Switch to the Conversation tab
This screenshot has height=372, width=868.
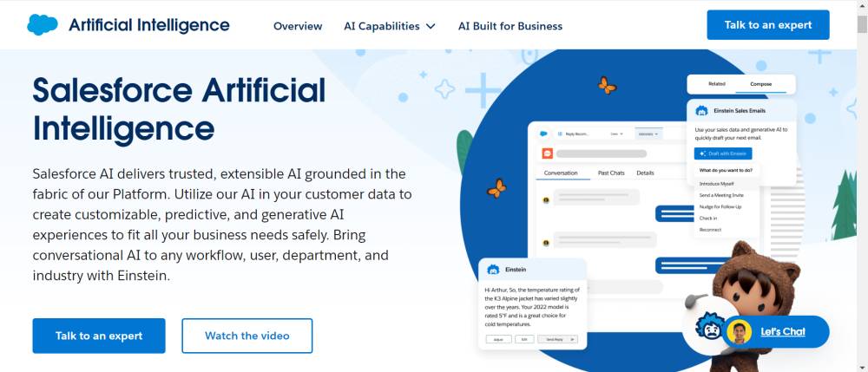[x=560, y=173]
